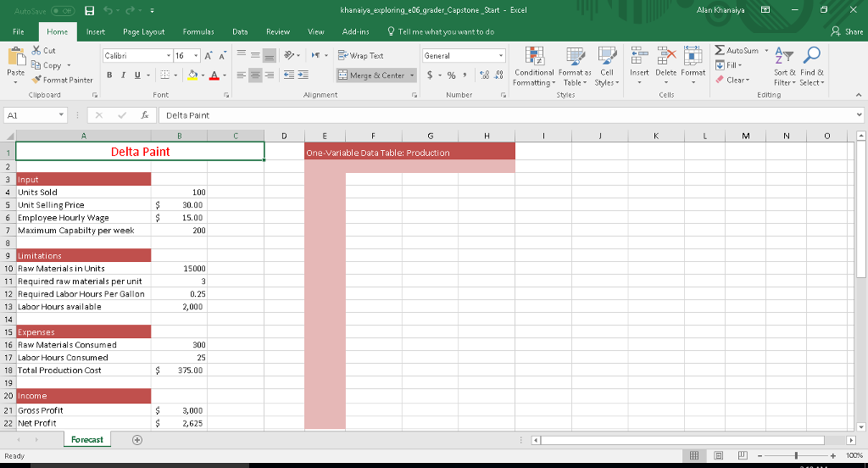Toggle Wrap Text for the cell
Image resolution: width=868 pixels, height=468 pixels.
tap(360, 55)
